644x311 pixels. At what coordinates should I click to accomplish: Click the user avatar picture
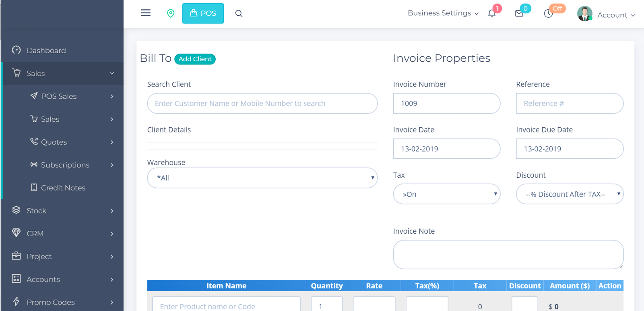coord(584,14)
